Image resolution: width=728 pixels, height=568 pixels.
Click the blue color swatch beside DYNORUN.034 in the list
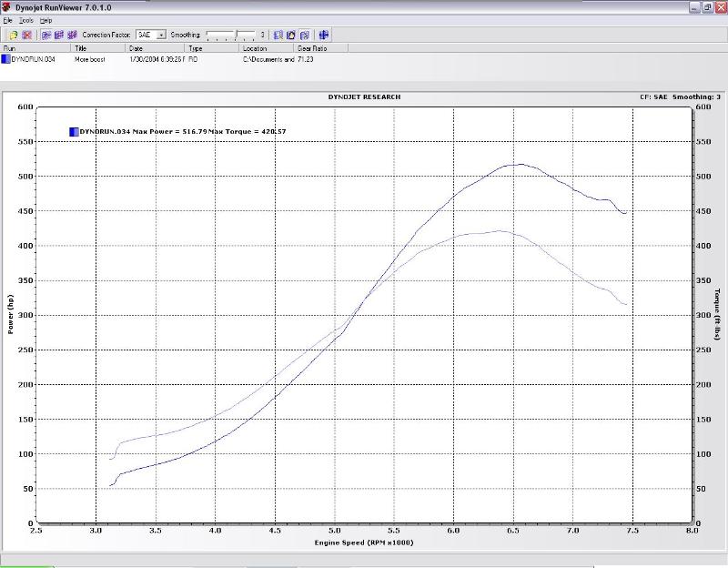tap(5, 58)
